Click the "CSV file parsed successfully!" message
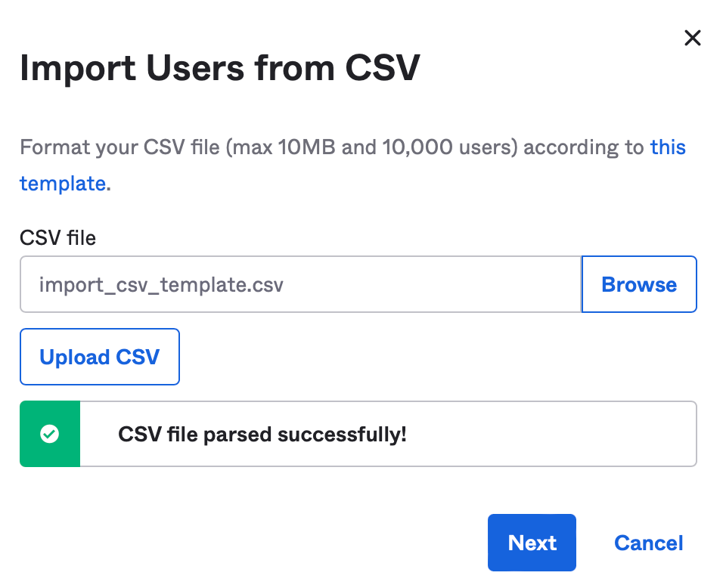The height and width of the screenshot is (588, 723). click(262, 435)
